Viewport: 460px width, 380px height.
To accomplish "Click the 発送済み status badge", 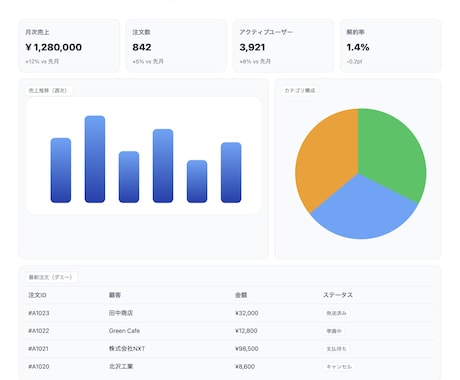I will tap(336, 313).
